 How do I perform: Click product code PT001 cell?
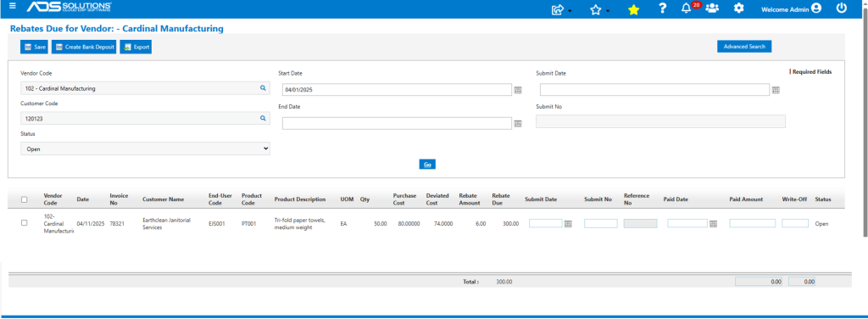[249, 224]
